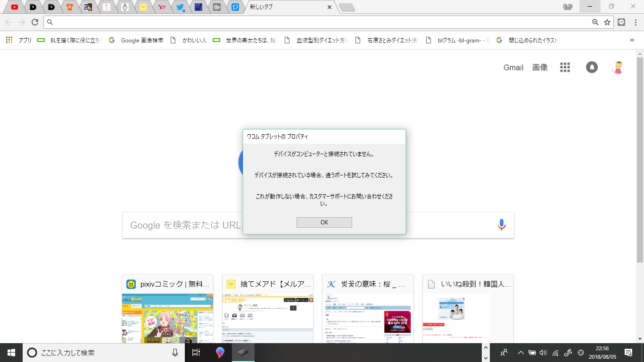Open Google notifications bell
644x362 pixels.
[592, 67]
